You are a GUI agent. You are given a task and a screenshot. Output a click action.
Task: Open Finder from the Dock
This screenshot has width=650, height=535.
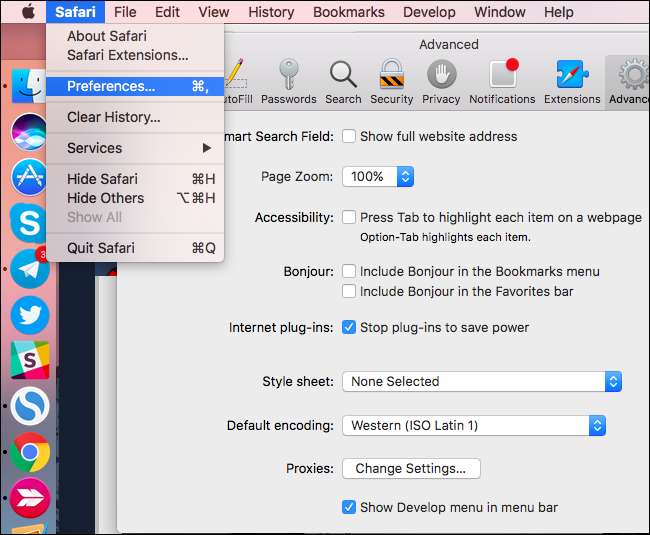click(28, 85)
